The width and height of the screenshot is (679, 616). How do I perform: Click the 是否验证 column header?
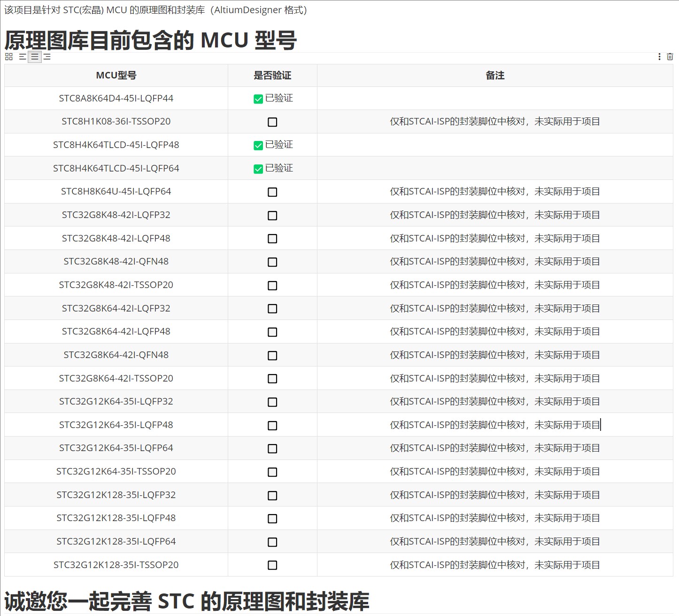(272, 75)
